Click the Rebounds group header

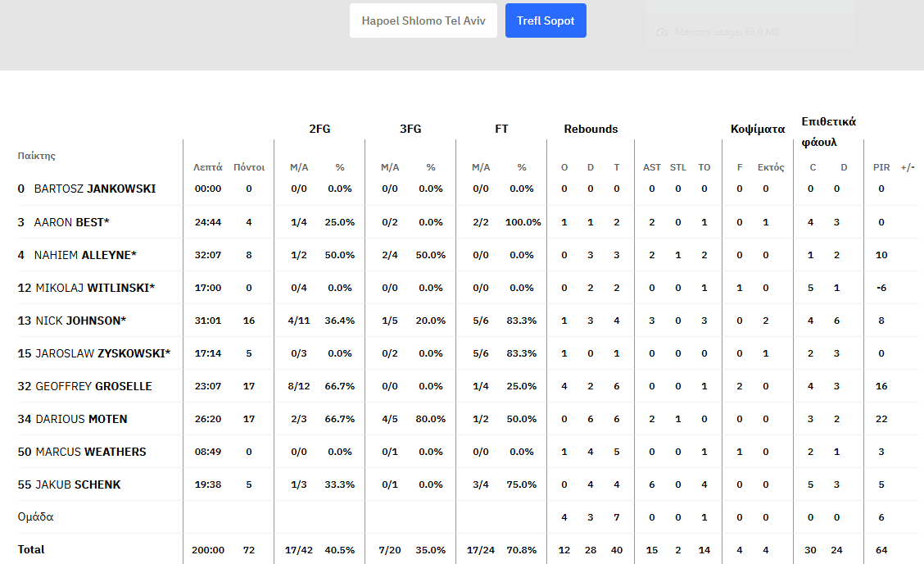click(591, 129)
